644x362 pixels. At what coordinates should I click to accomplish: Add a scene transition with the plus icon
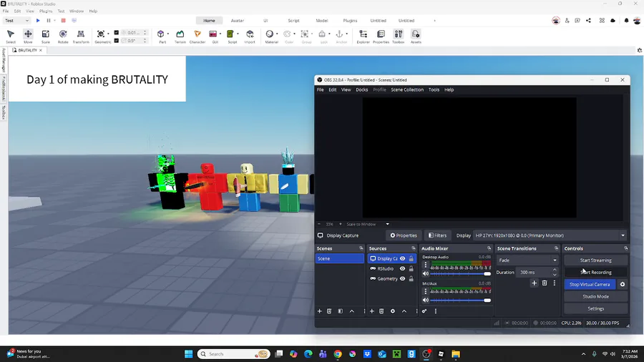point(534,283)
